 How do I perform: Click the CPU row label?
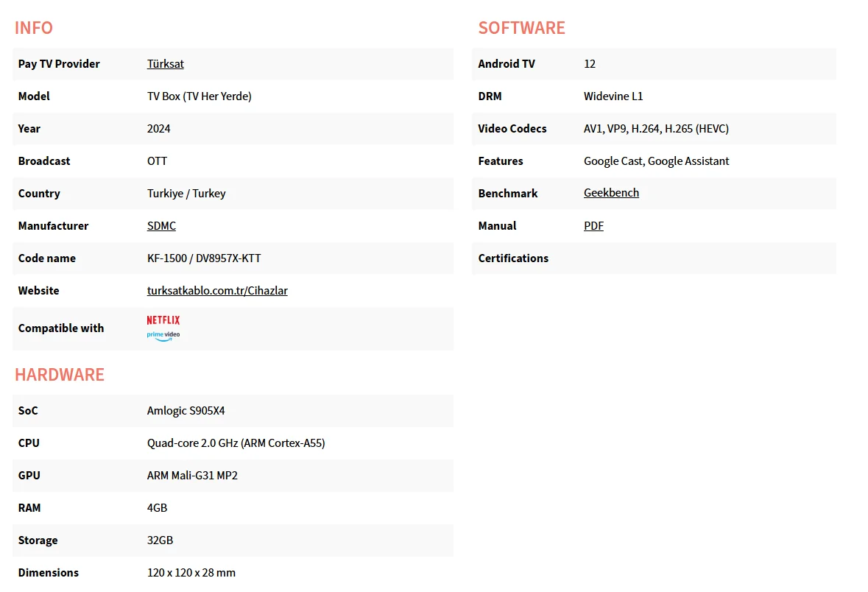tap(29, 443)
